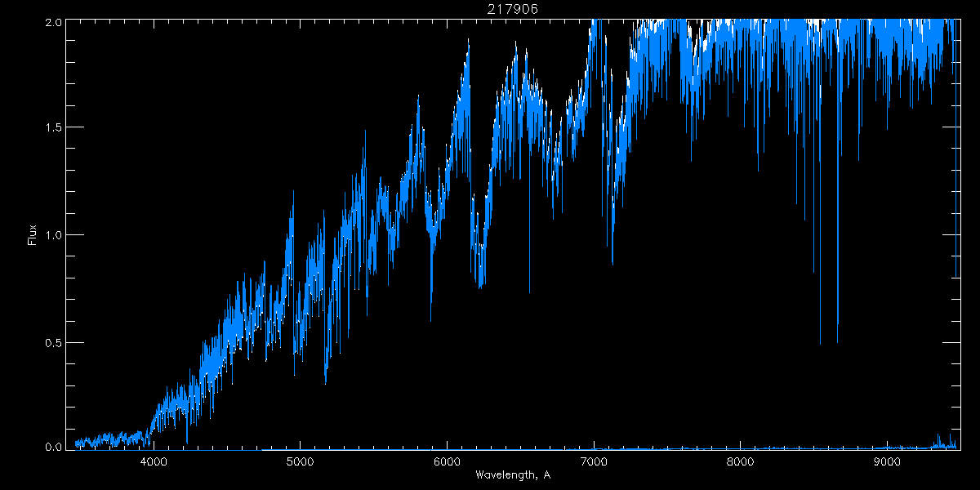This screenshot has width=980, height=490.
Task: Click the plot title "217906"
Action: pyautogui.click(x=512, y=8)
